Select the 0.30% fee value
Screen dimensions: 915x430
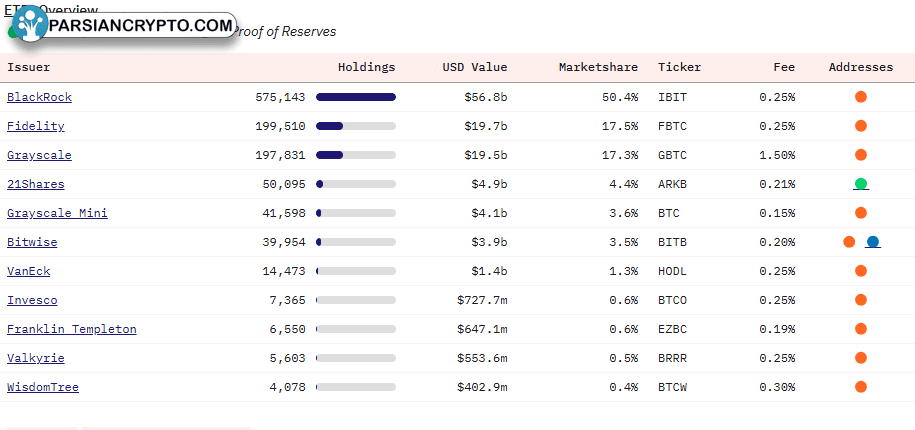pos(777,387)
